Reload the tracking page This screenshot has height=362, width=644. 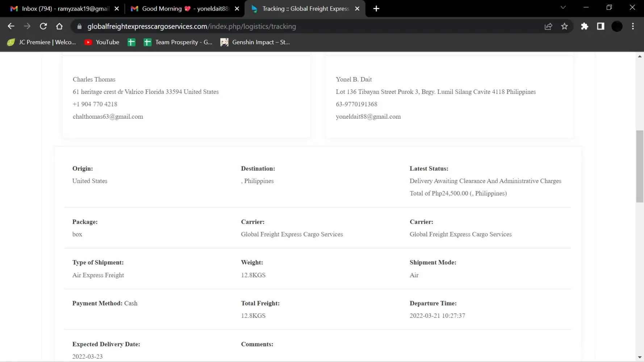point(43,26)
